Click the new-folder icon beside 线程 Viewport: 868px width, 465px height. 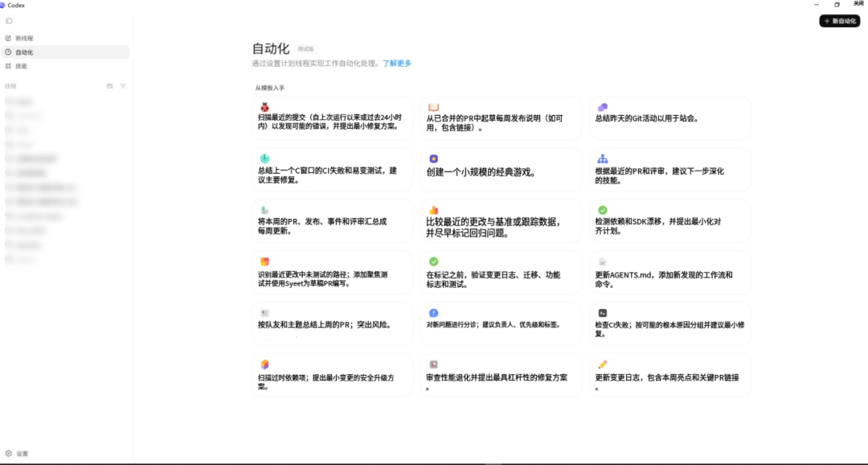point(110,85)
